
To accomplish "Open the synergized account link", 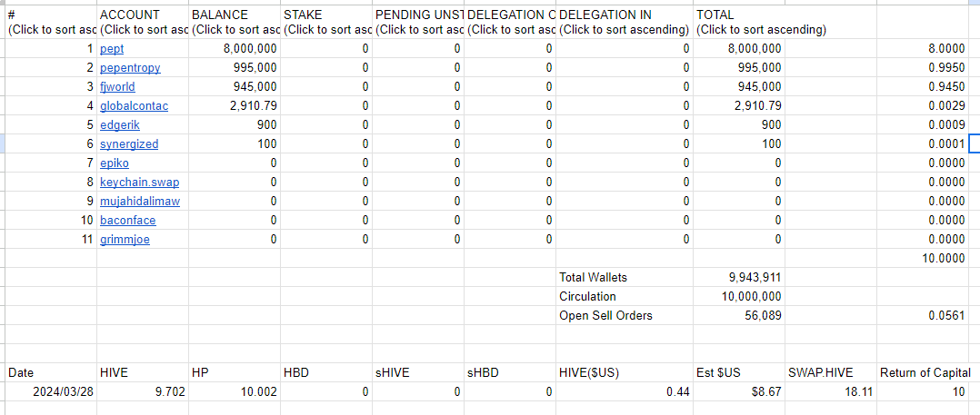I will coord(129,144).
